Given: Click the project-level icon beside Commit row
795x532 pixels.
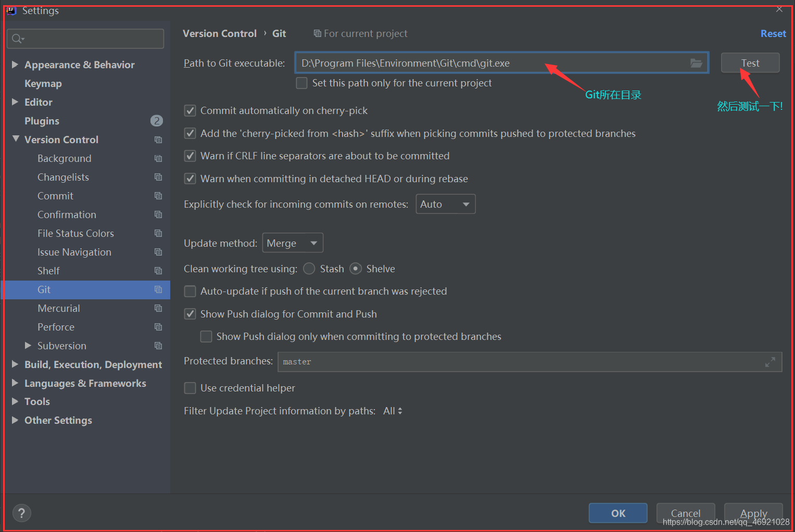Looking at the screenshot, I should click(158, 196).
